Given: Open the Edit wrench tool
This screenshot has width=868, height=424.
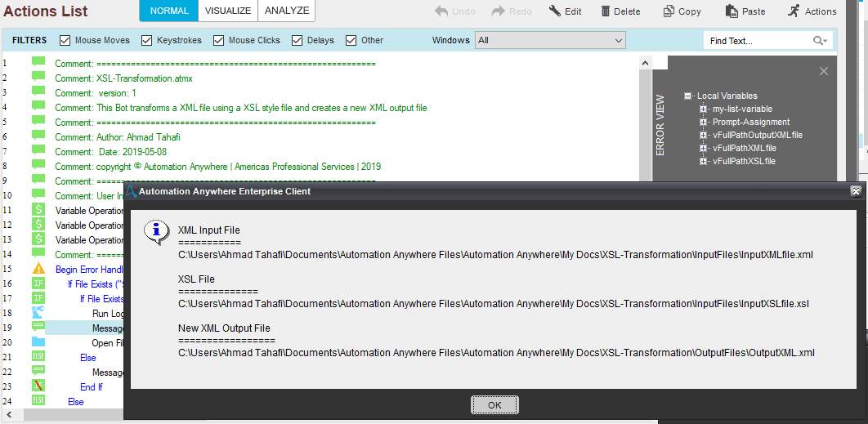Looking at the screenshot, I should click(566, 11).
